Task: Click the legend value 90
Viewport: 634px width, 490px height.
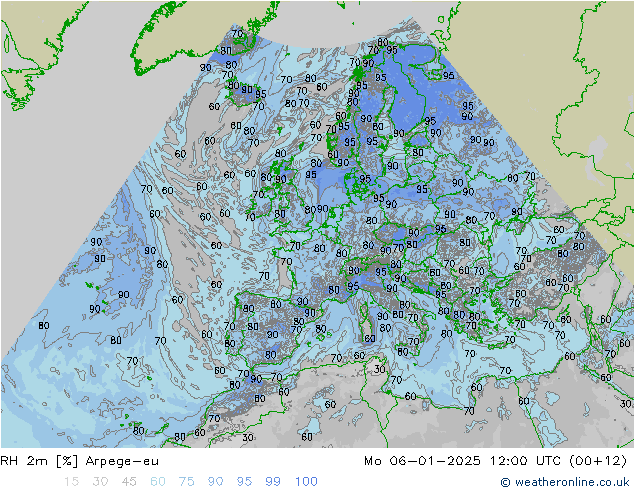Action: pos(215,482)
